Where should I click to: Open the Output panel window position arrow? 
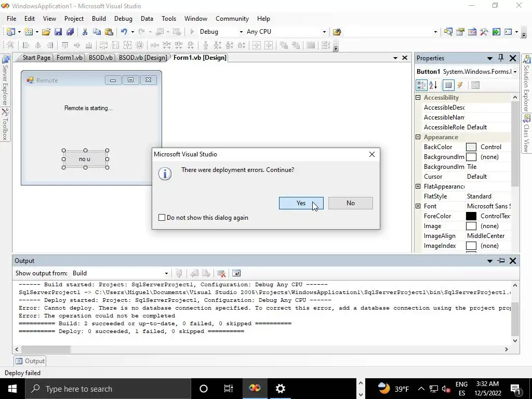click(x=489, y=261)
